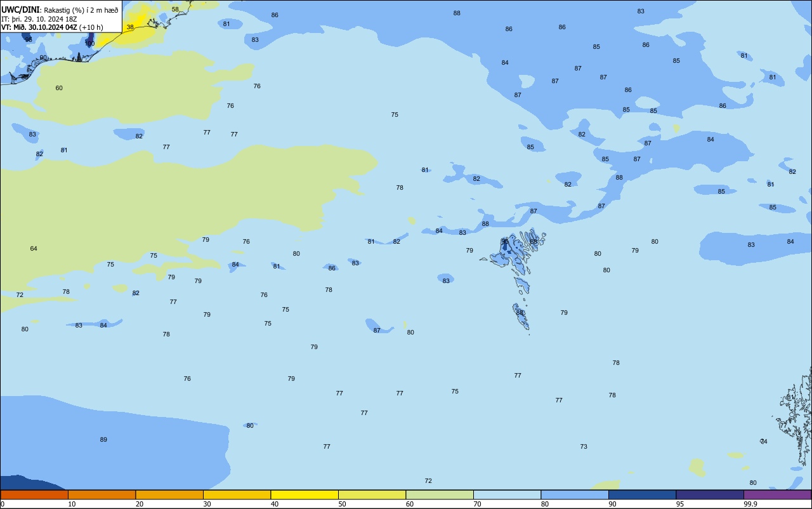
Task: Select the 73 humidity value on the map
Action: [584, 447]
